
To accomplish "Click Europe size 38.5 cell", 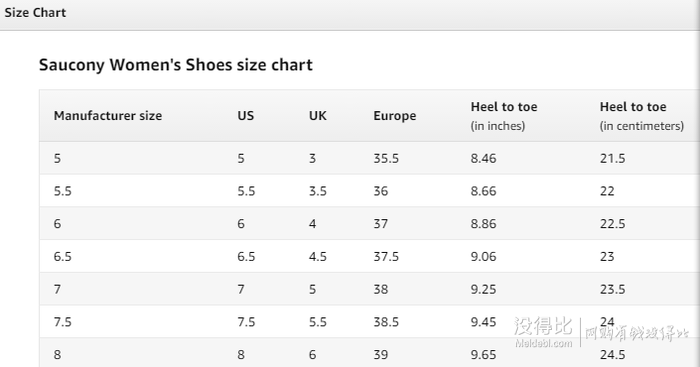I will coord(386,322).
